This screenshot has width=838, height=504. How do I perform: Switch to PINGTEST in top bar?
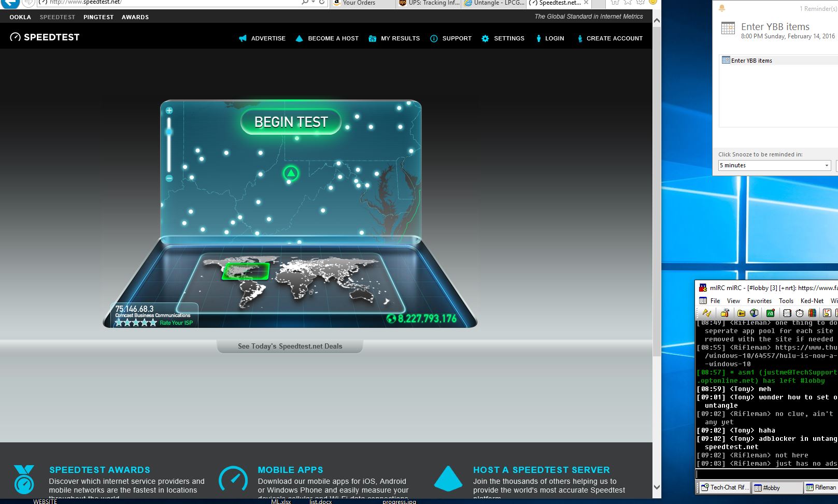[x=98, y=17]
